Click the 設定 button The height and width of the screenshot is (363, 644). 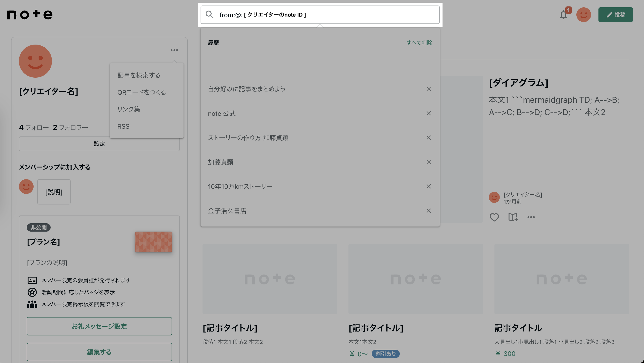[x=99, y=144]
